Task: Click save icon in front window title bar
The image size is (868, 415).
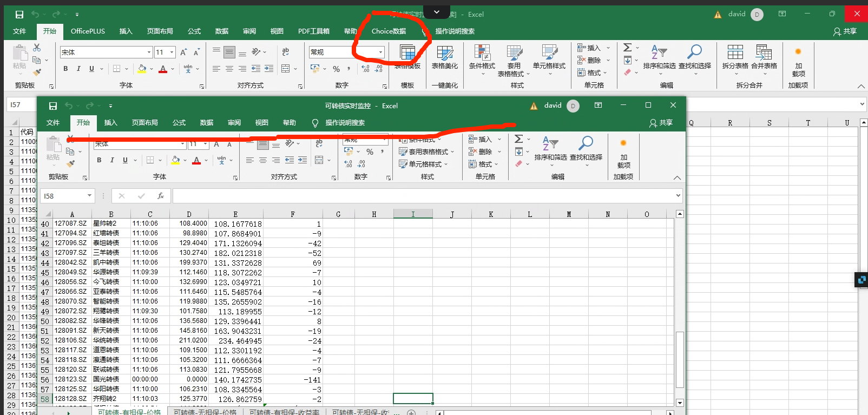Action: tap(53, 106)
